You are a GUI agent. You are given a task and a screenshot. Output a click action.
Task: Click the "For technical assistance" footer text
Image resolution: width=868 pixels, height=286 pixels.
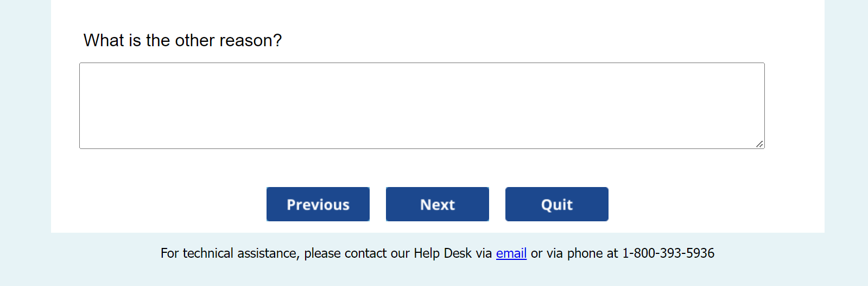(x=229, y=253)
